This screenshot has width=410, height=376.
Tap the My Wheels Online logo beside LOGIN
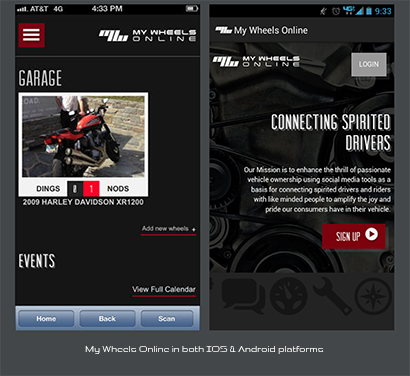click(256, 61)
